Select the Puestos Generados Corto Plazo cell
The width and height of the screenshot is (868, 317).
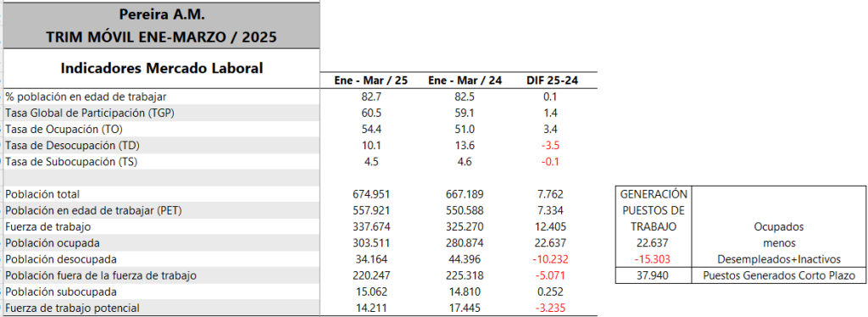(778, 275)
